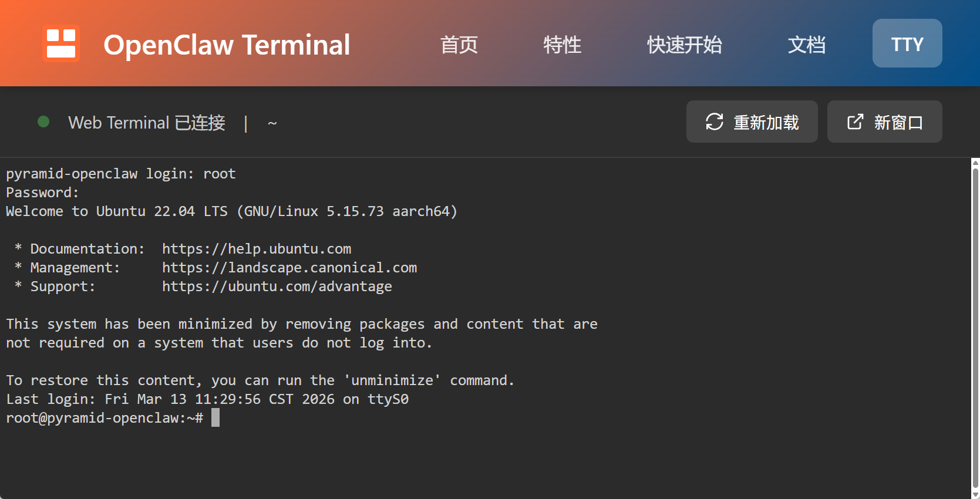This screenshot has height=499, width=980.
Task: Click the OpenClaw logo icon
Action: 61,43
